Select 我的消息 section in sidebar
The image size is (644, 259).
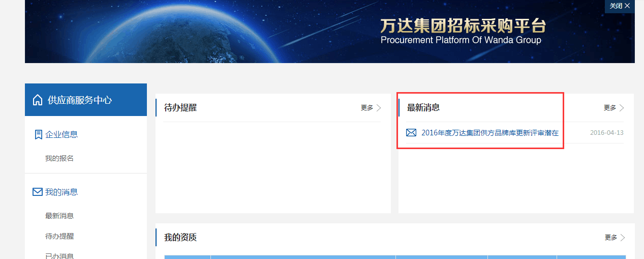[x=62, y=192]
